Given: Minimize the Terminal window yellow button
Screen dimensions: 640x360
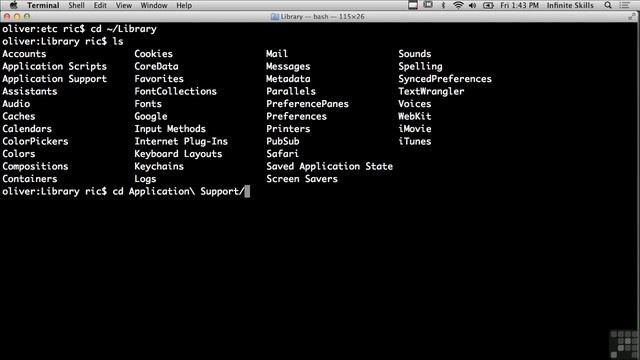Looking at the screenshot, I should (x=17, y=17).
